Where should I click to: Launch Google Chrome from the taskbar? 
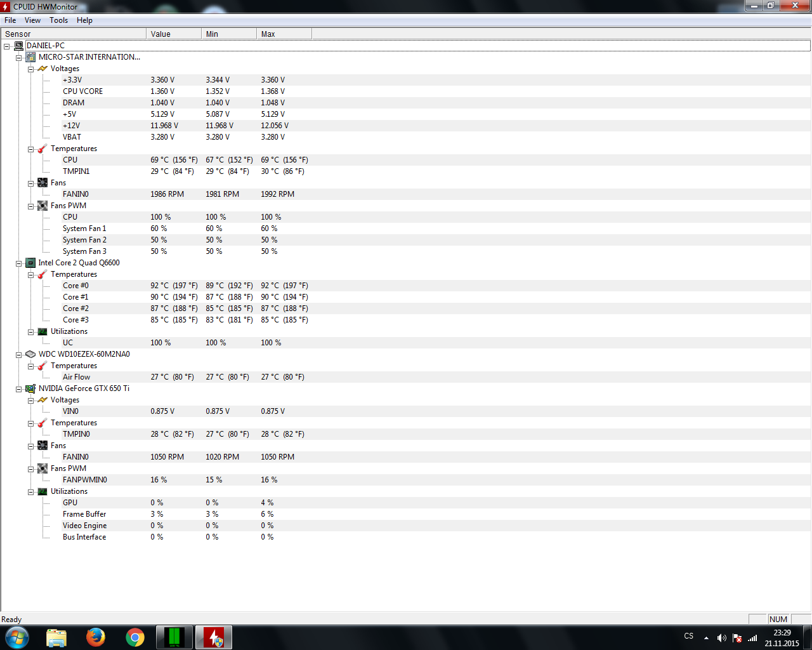[x=135, y=637]
